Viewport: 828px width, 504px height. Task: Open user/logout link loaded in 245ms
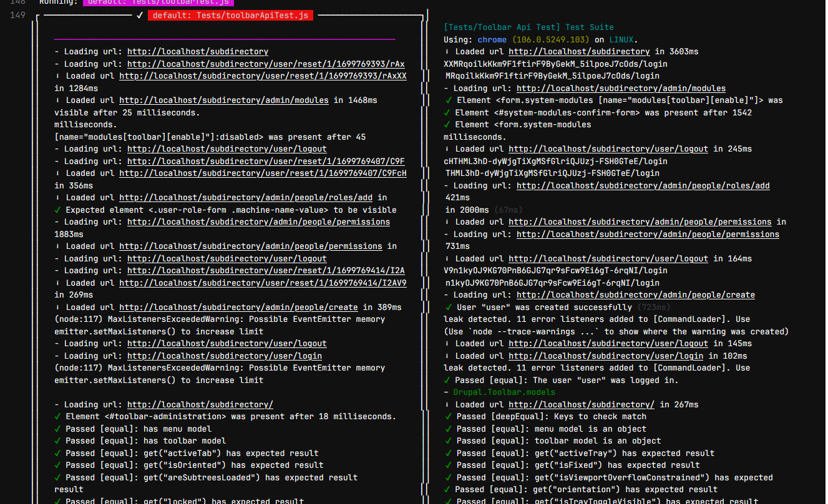click(608, 149)
